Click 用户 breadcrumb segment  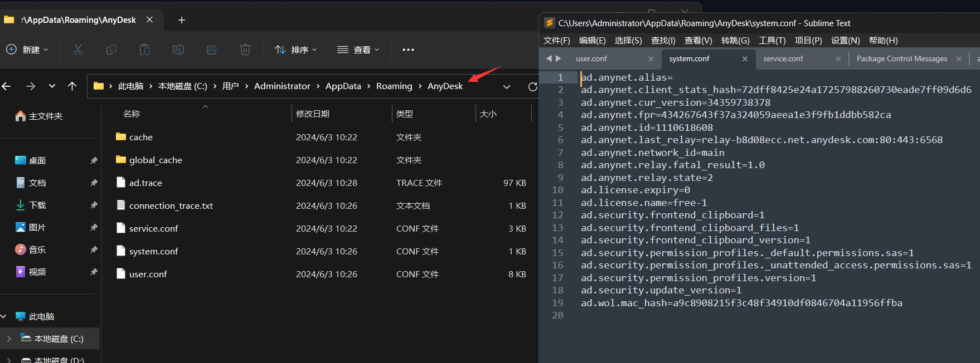click(230, 86)
